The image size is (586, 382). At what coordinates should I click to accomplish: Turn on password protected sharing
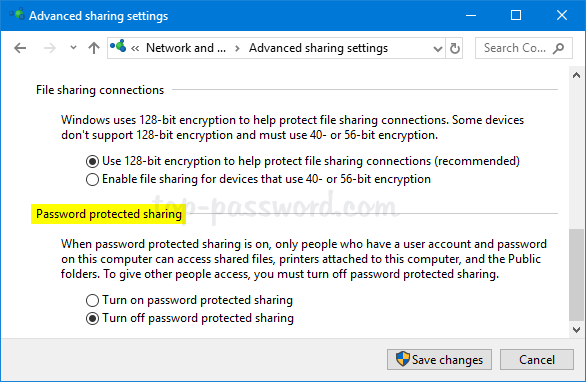(x=92, y=300)
